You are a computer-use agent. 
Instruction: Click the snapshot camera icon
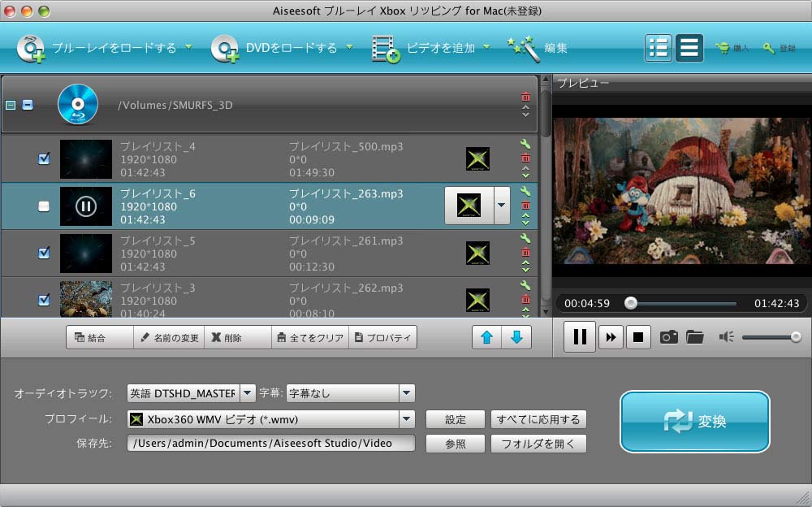(x=668, y=336)
